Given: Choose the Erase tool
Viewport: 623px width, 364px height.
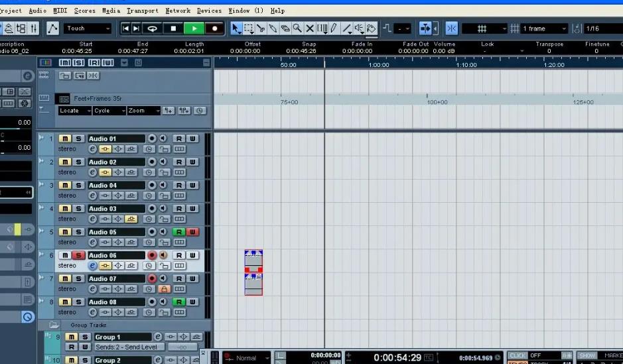Looking at the screenshot, I should (x=285, y=29).
